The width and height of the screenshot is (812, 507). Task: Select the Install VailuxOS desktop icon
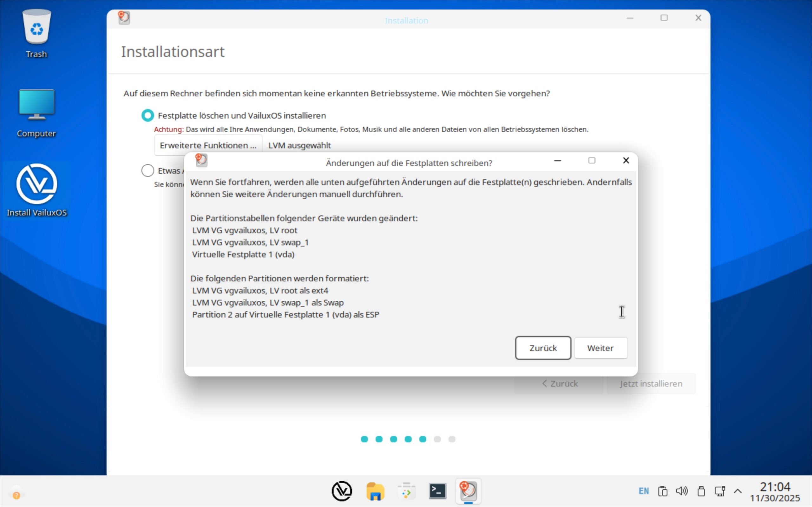click(36, 184)
